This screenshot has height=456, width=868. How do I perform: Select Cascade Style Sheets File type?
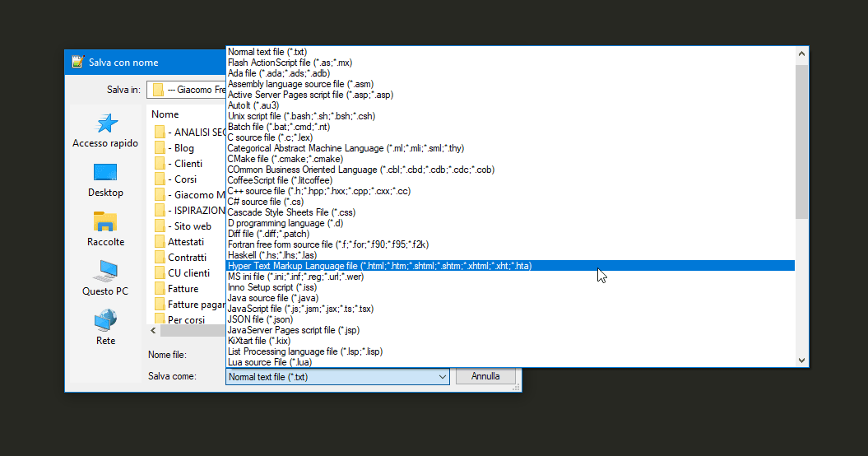510,212
